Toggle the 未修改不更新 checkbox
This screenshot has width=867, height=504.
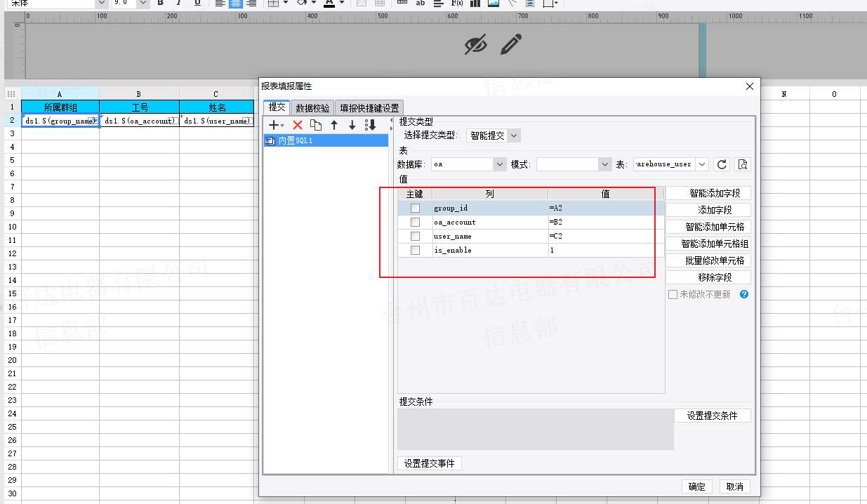(673, 295)
